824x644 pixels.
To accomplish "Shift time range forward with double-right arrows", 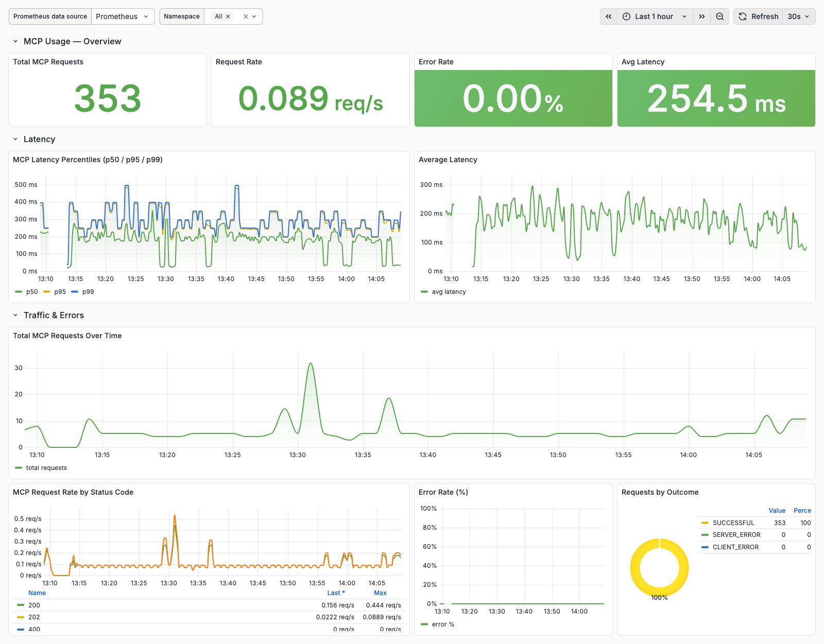I will pyautogui.click(x=701, y=16).
